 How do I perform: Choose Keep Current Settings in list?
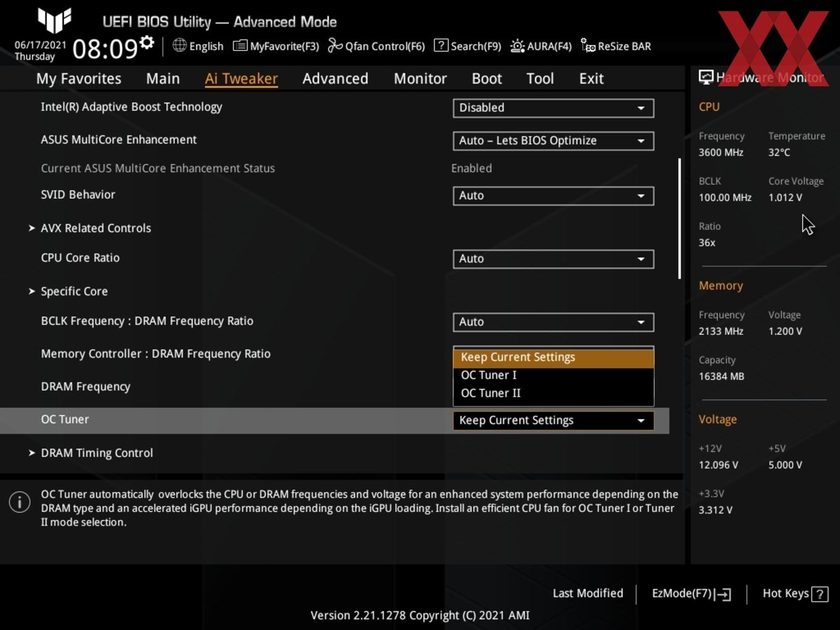click(553, 357)
